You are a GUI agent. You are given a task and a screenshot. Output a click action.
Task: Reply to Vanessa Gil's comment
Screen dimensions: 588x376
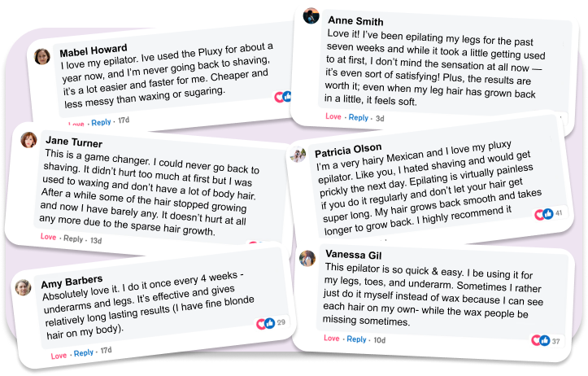(356, 339)
